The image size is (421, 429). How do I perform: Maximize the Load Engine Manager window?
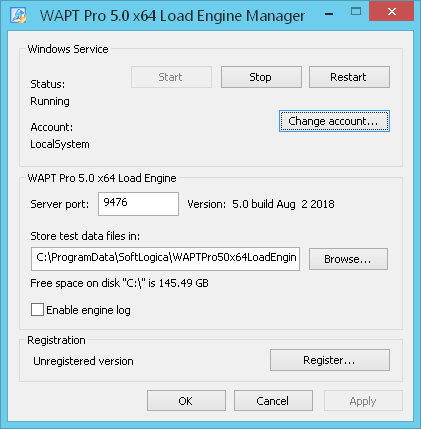coord(356,12)
